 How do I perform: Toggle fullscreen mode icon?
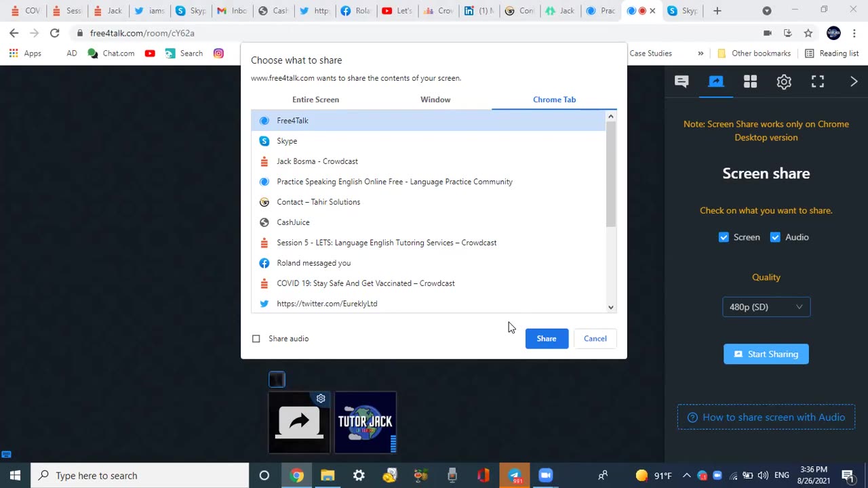click(x=818, y=81)
